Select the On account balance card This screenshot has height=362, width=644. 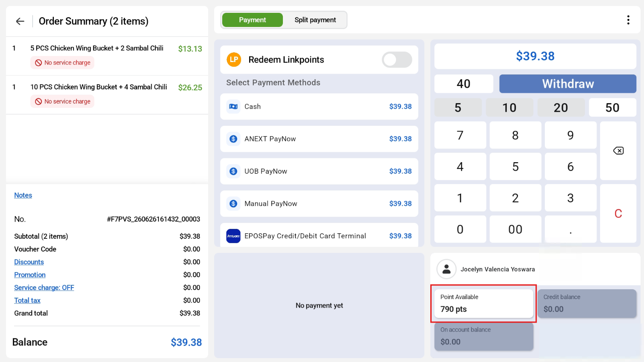[484, 336]
